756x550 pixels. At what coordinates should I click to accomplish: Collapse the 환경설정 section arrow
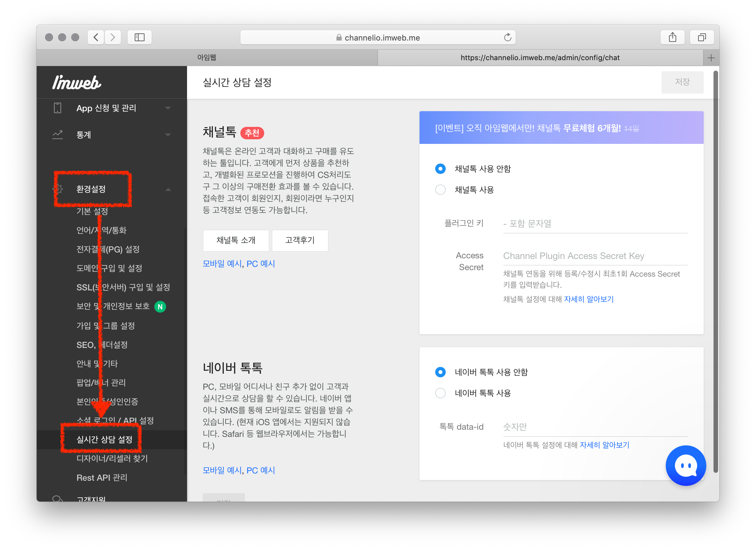(x=168, y=189)
